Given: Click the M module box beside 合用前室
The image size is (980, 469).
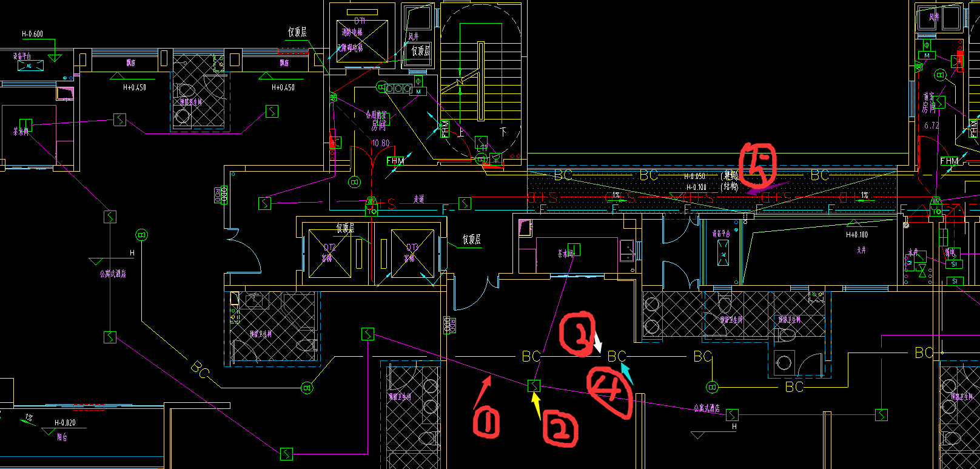Looking at the screenshot, I should [x=418, y=92].
